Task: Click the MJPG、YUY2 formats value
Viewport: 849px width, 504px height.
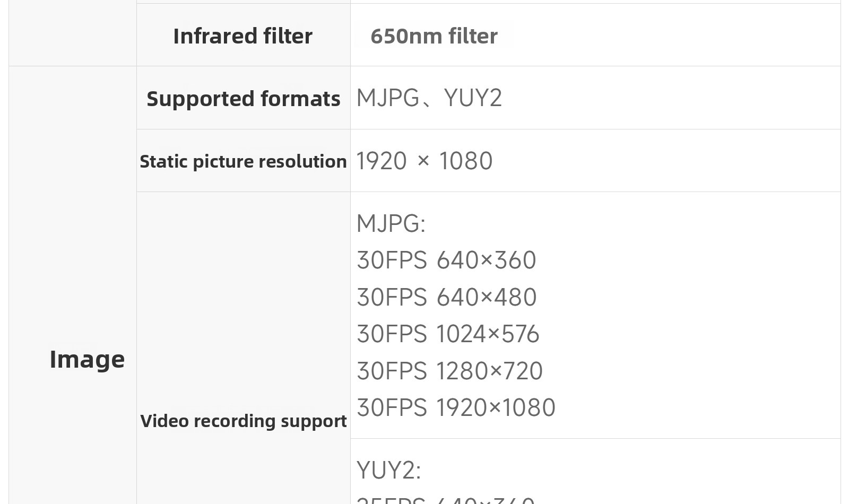Action: (429, 98)
